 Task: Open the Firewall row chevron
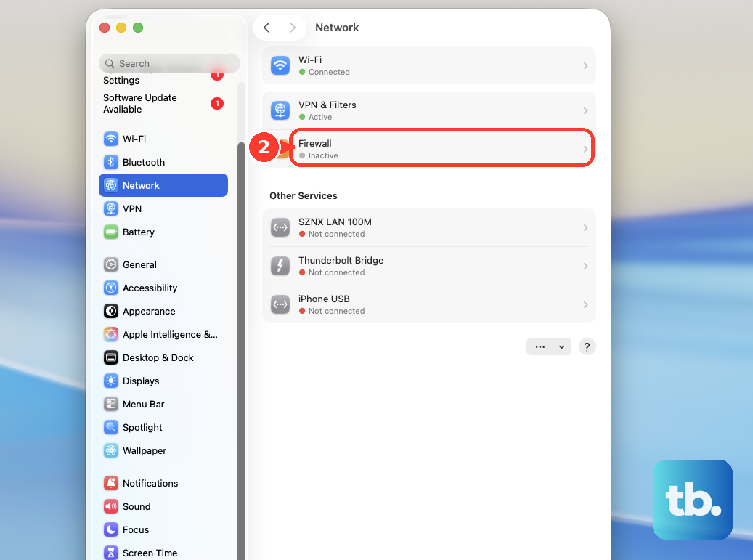coord(585,150)
